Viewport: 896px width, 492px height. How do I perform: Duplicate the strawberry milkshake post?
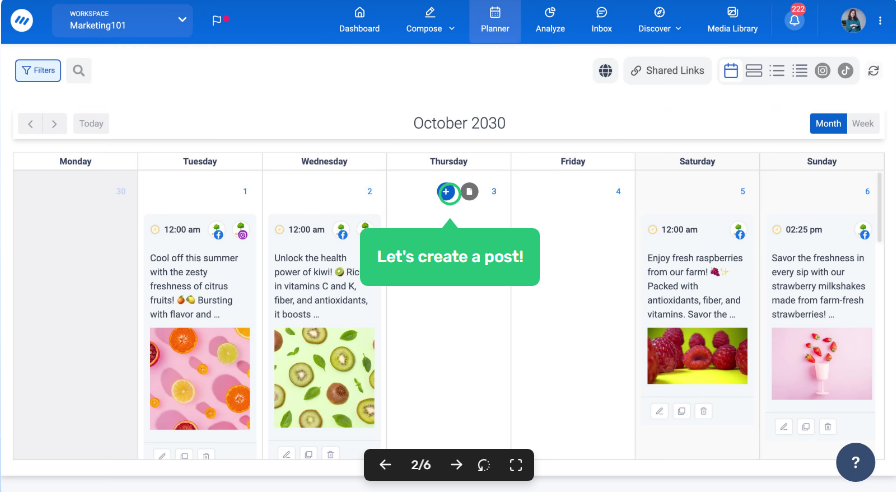806,426
